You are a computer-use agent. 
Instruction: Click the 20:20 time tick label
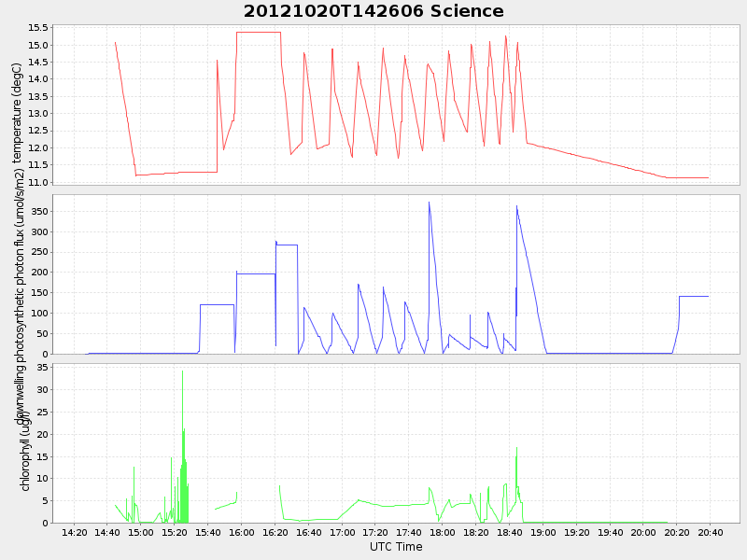pos(677,532)
